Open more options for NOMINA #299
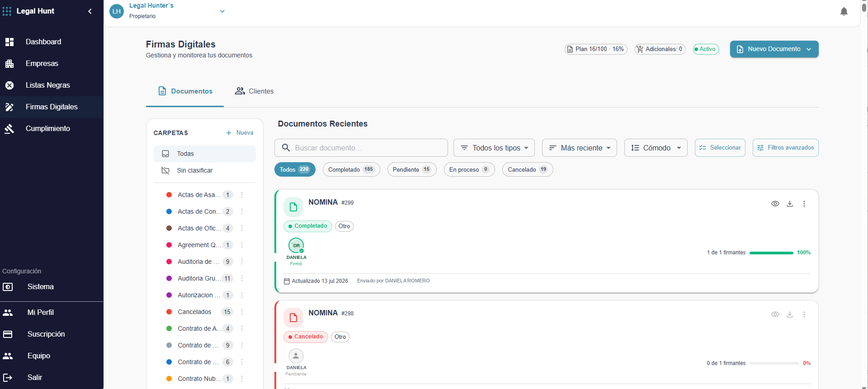Screen dimensions: 868x389 point(804,204)
